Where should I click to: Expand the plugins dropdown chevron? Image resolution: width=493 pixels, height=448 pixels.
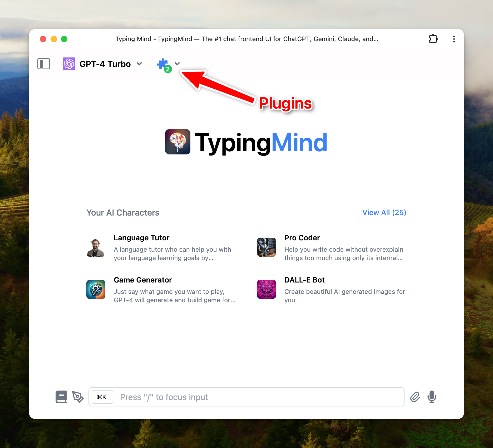[x=177, y=64]
